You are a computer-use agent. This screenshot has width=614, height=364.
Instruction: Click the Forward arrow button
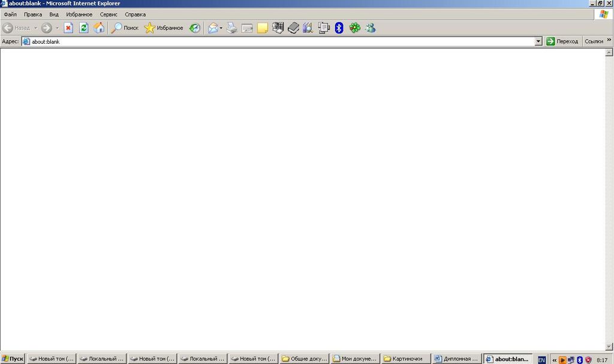click(47, 28)
